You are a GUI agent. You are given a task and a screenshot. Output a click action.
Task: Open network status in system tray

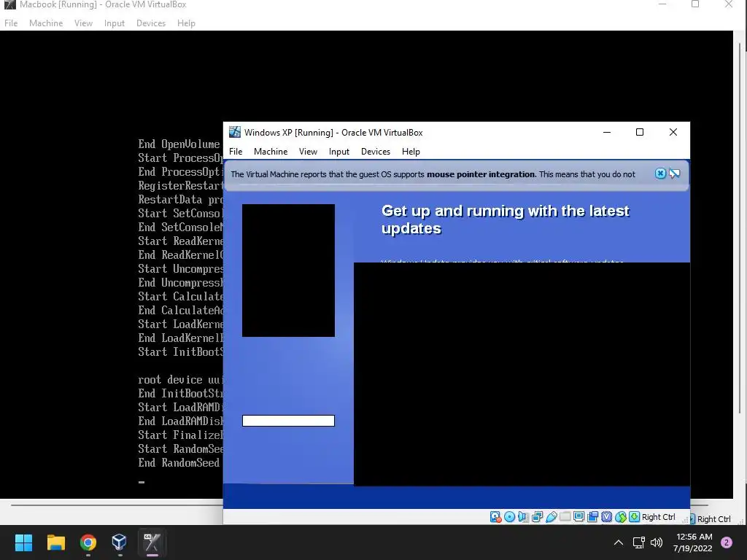638,542
